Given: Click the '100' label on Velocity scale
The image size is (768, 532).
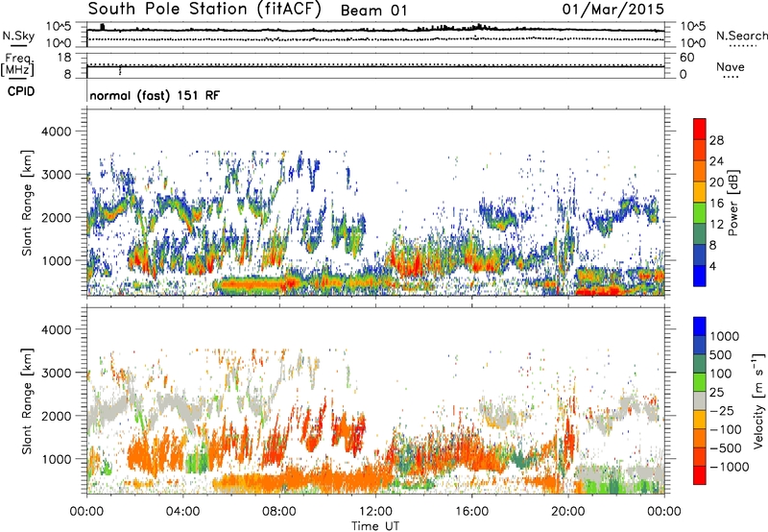Looking at the screenshot, I should (x=721, y=374).
